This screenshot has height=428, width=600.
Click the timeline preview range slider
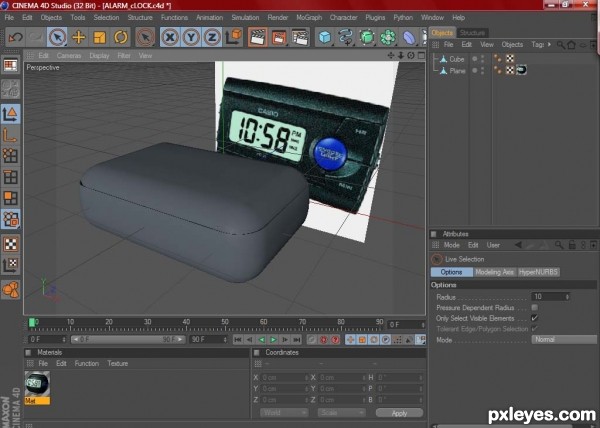(x=128, y=339)
